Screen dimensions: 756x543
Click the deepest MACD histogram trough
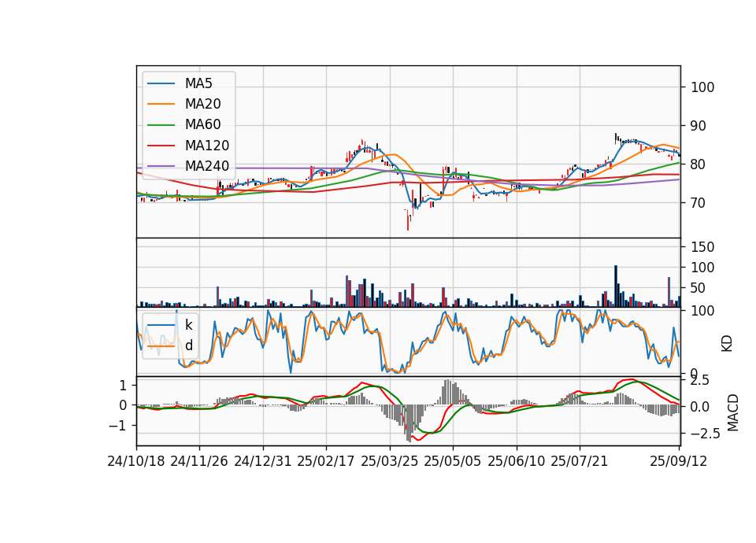(x=409, y=423)
